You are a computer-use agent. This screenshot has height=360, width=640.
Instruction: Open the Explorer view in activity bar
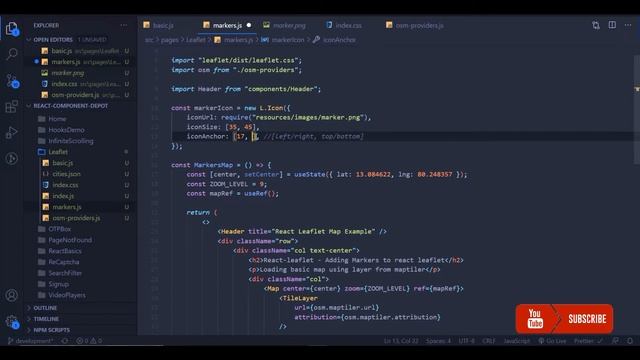[12, 29]
